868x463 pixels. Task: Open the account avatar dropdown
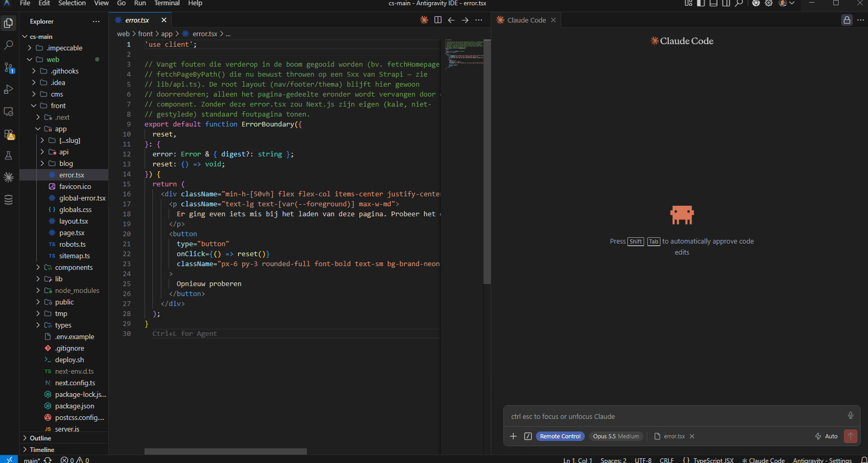[787, 3]
